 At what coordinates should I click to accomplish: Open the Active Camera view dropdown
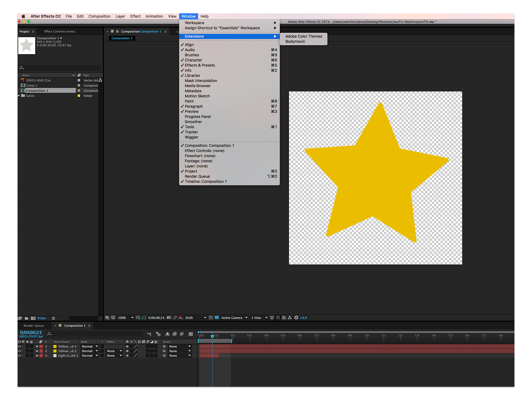(234, 318)
